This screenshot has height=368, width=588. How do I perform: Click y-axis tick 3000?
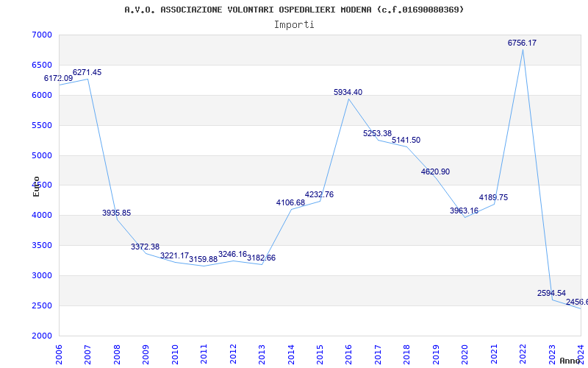tap(42, 275)
